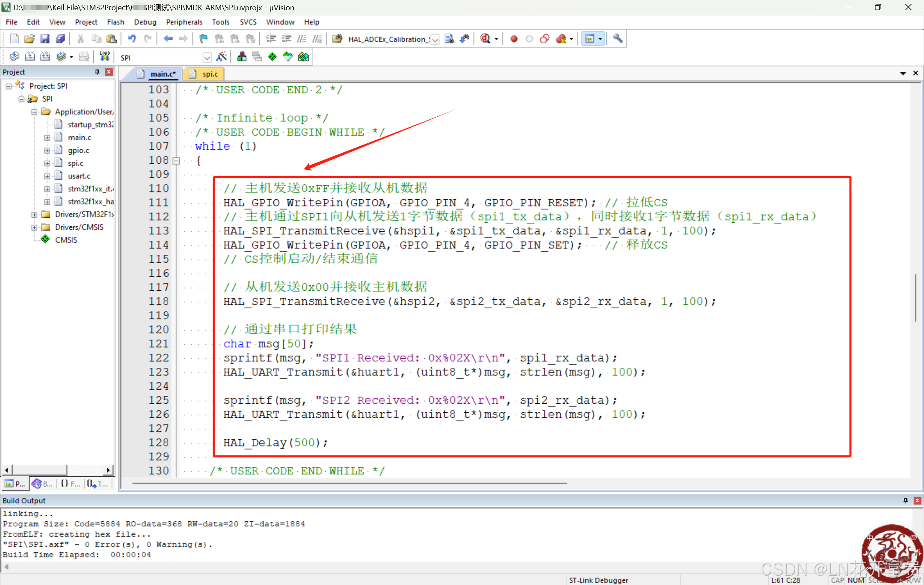
Task: Click Project panel horizontal scrollbar
Action: pyautogui.click(x=39, y=470)
